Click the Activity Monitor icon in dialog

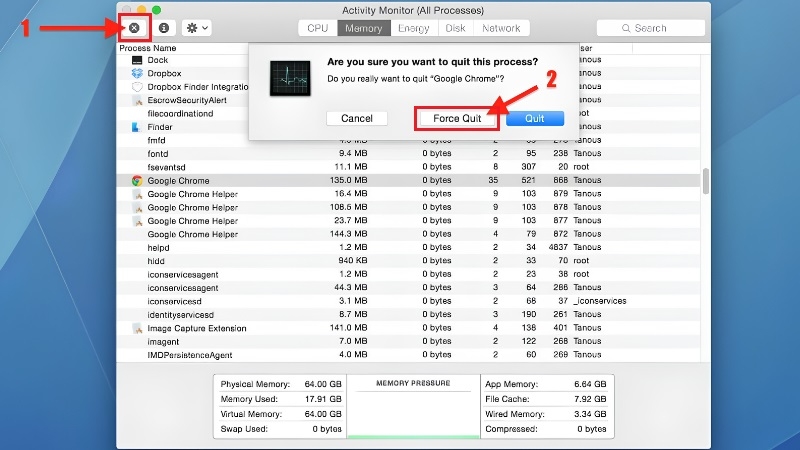[x=290, y=78]
